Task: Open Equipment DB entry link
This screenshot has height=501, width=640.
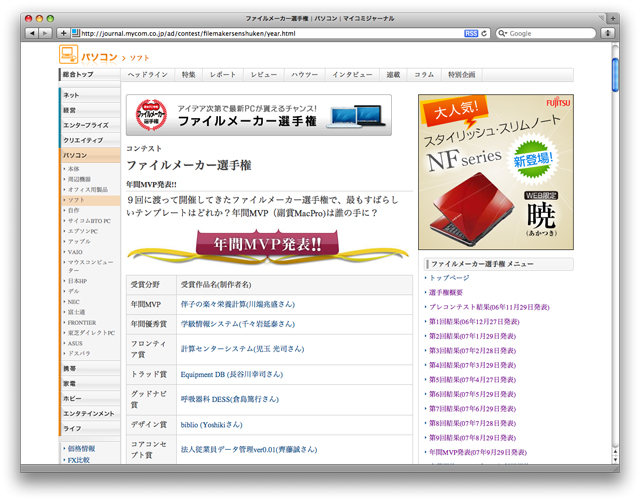Action: (x=231, y=374)
